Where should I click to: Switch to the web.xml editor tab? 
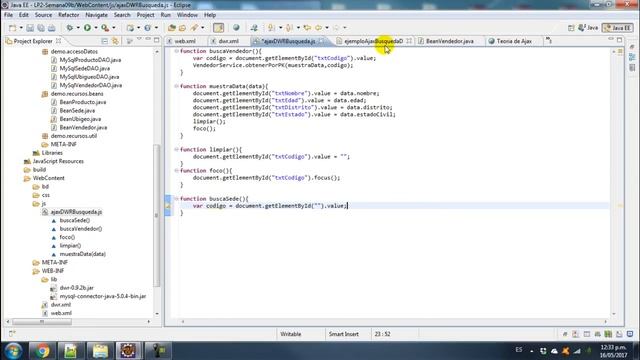pos(184,41)
